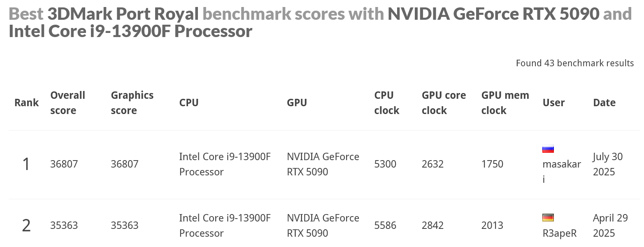Click the User column header
The height and width of the screenshot is (247, 644).
[x=553, y=103]
